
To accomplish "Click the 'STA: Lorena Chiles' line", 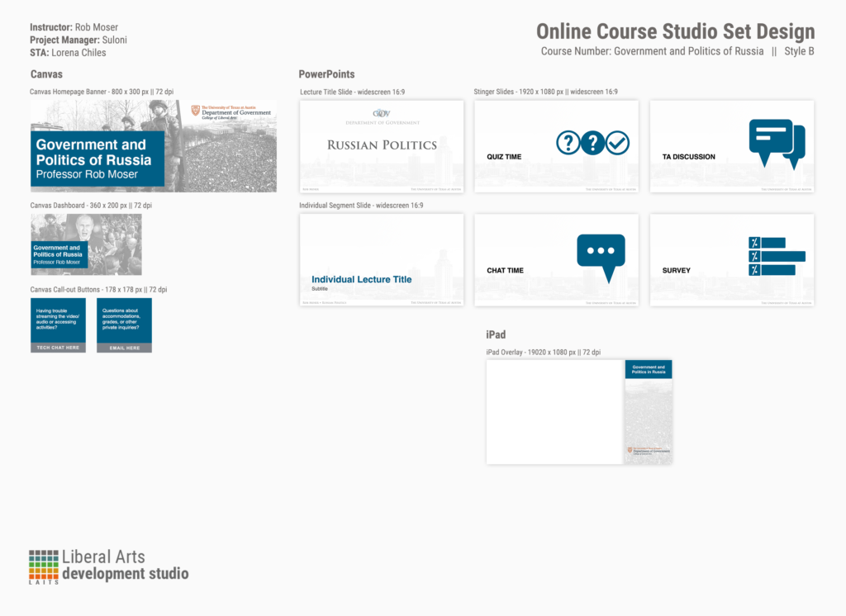I will (x=68, y=53).
